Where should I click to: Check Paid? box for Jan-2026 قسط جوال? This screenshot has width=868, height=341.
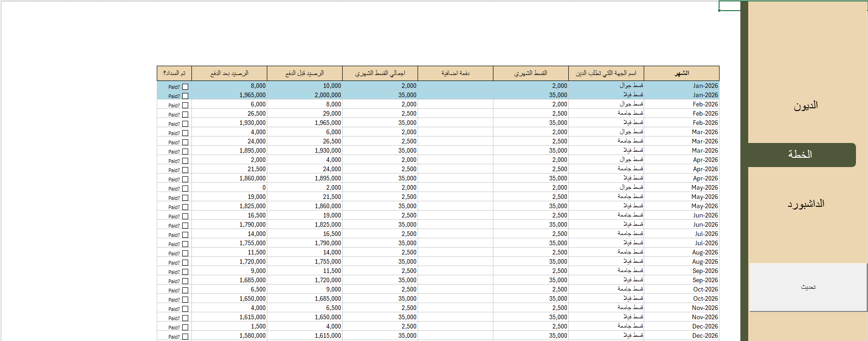point(185,87)
